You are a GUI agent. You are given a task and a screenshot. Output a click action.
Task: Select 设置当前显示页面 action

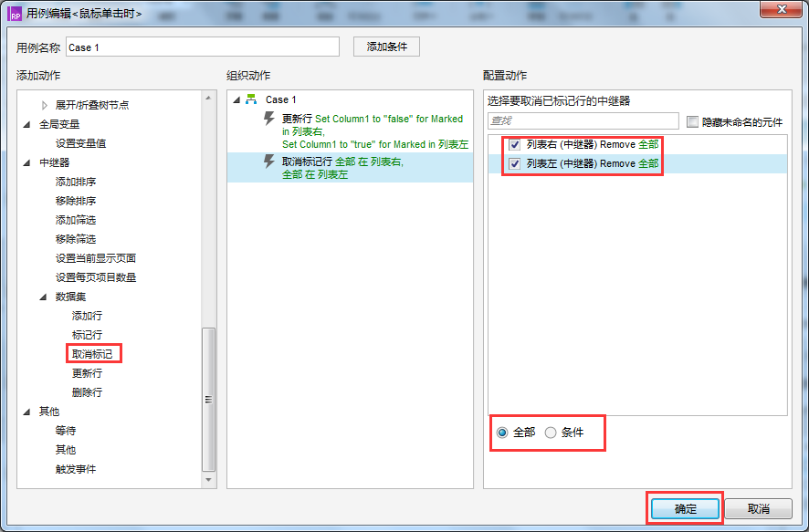pyautogui.click(x=96, y=258)
